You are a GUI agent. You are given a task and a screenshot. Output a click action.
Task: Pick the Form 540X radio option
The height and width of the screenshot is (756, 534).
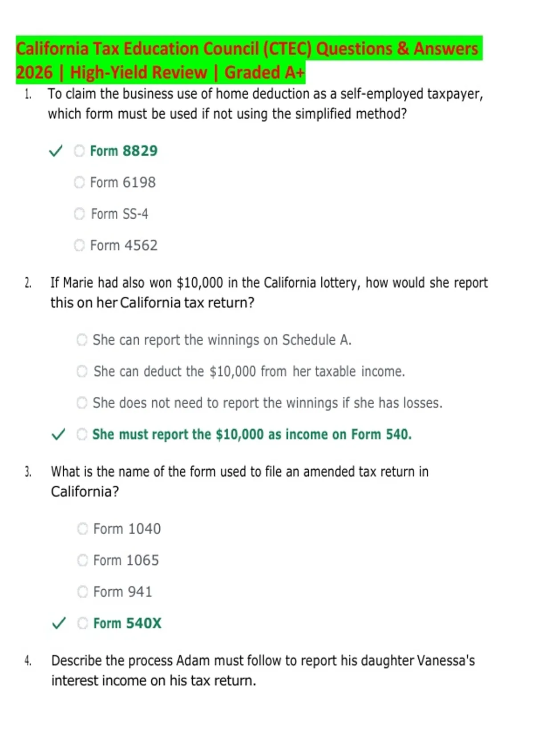click(83, 623)
